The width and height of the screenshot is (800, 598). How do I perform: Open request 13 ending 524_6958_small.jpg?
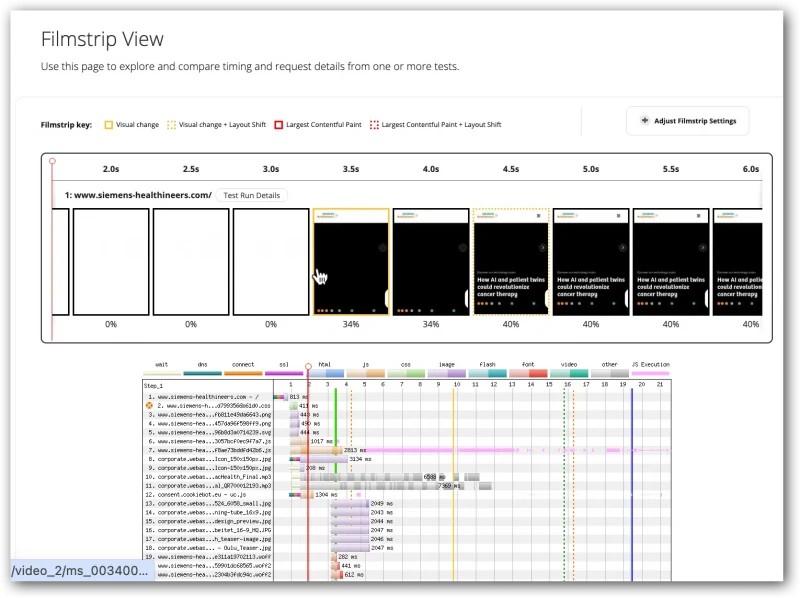(x=208, y=504)
